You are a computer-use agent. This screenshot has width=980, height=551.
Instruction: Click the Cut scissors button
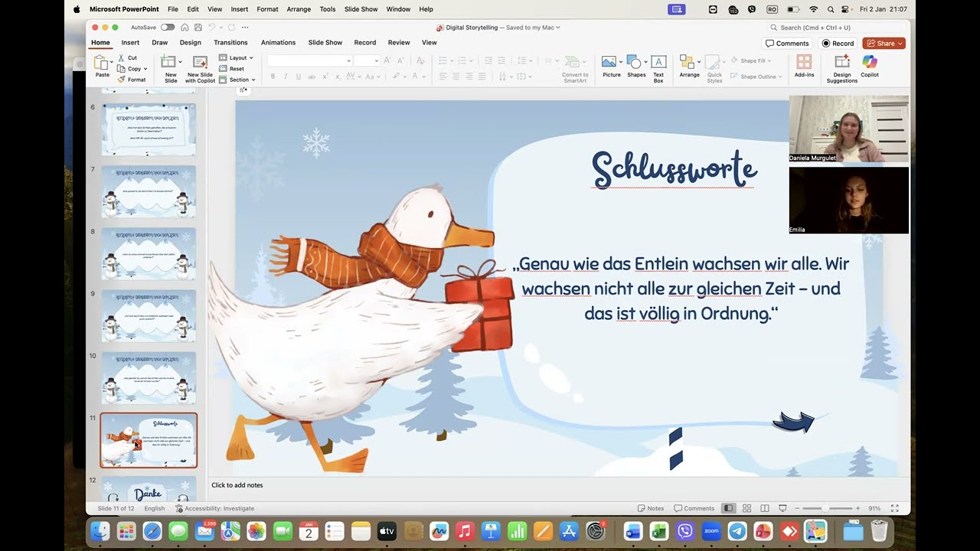pos(127,58)
